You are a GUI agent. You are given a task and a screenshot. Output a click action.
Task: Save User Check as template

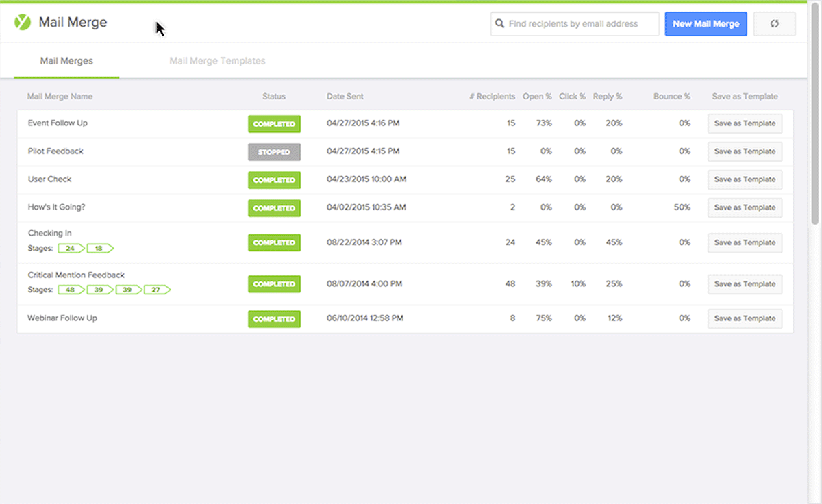point(745,179)
